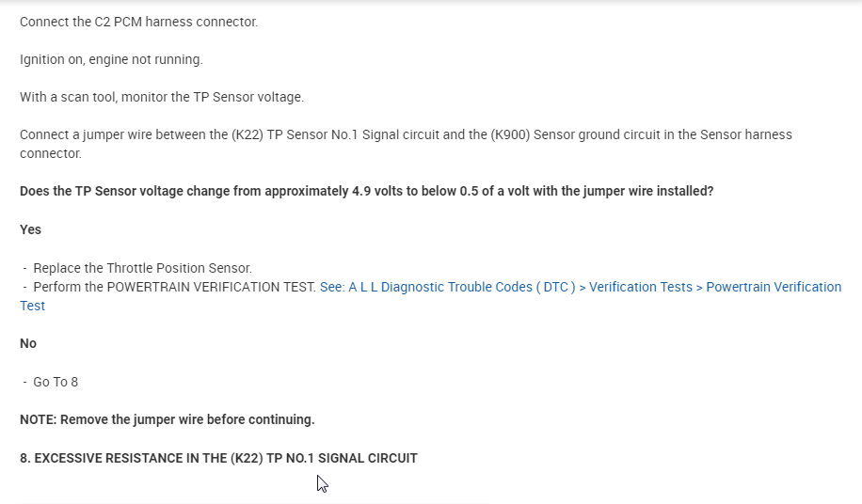Image resolution: width=862 pixels, height=504 pixels.
Task: Click the step 8 'EXCESSIVE RESISTANCE' heading
Action: click(x=218, y=458)
